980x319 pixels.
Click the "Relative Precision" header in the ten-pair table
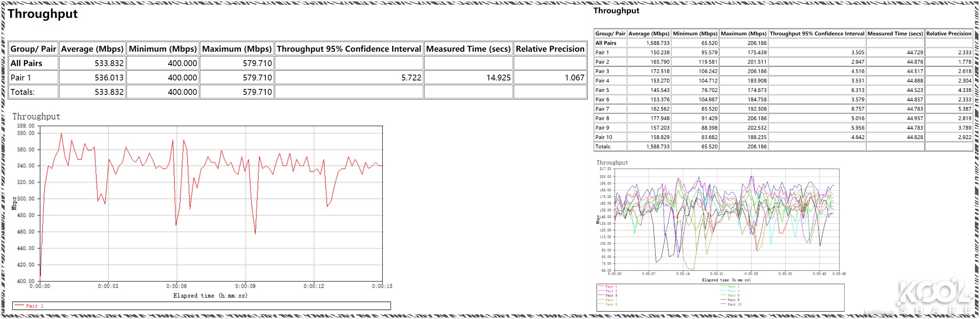[x=949, y=34]
